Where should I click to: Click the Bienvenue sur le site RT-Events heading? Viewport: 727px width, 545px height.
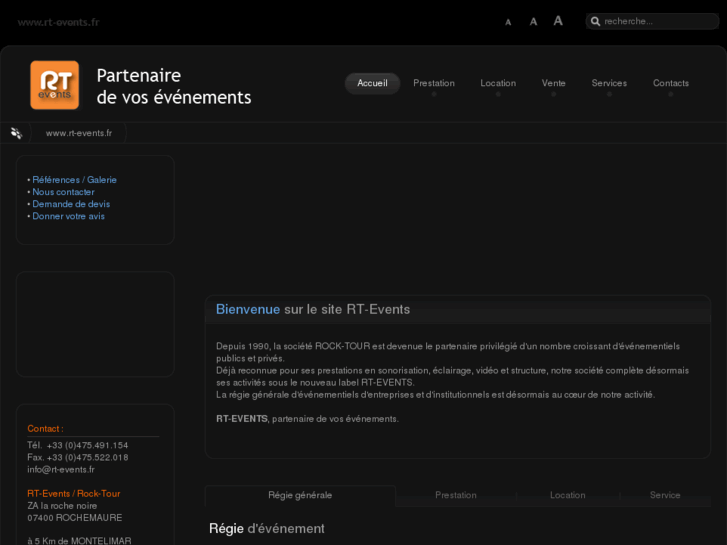tap(313, 309)
